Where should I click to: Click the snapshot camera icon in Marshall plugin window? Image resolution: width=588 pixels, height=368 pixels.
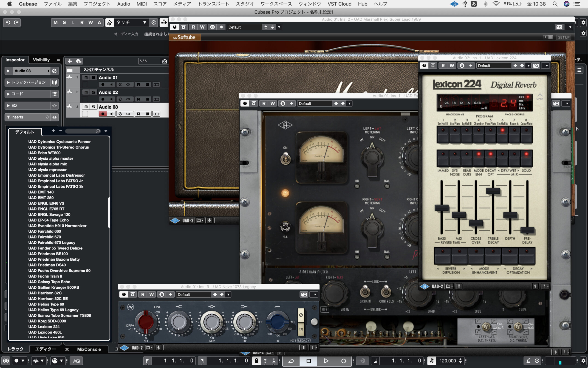coord(559,27)
